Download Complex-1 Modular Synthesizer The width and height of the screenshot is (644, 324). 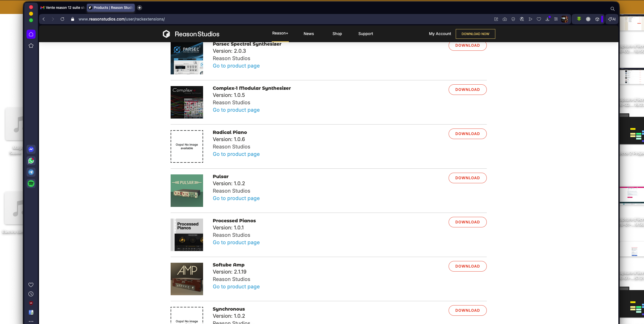[x=467, y=89]
